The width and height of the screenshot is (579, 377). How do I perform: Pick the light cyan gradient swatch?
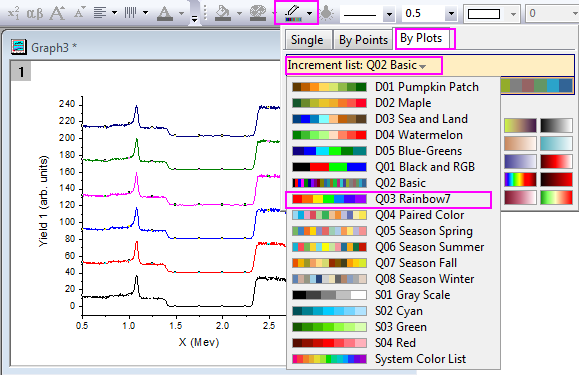click(x=556, y=144)
